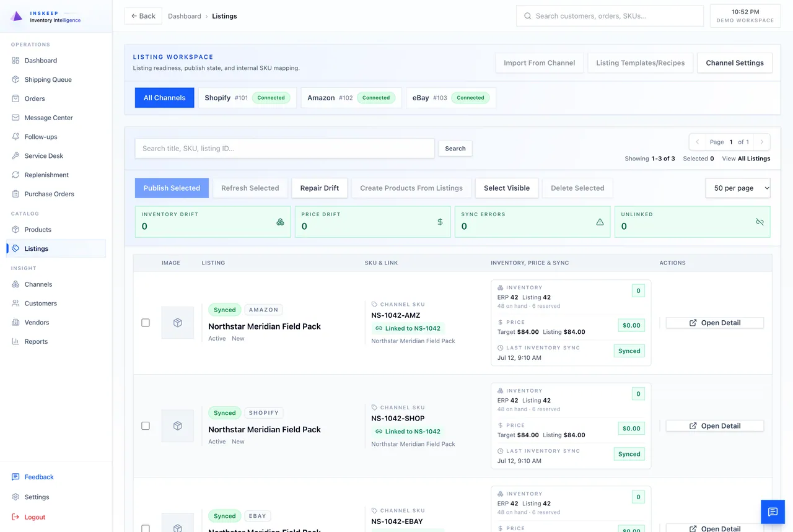This screenshot has height=532, width=793.
Task: Go to the previous page arrow
Action: pyautogui.click(x=698, y=142)
